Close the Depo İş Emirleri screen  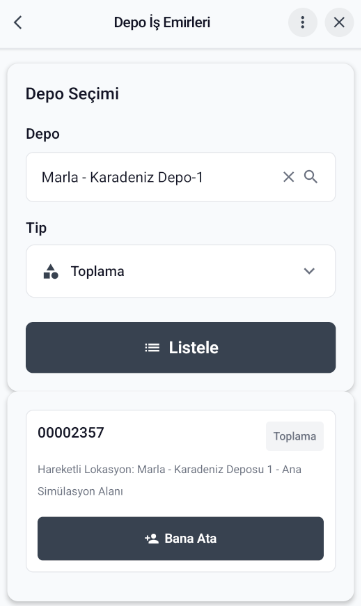click(x=339, y=22)
